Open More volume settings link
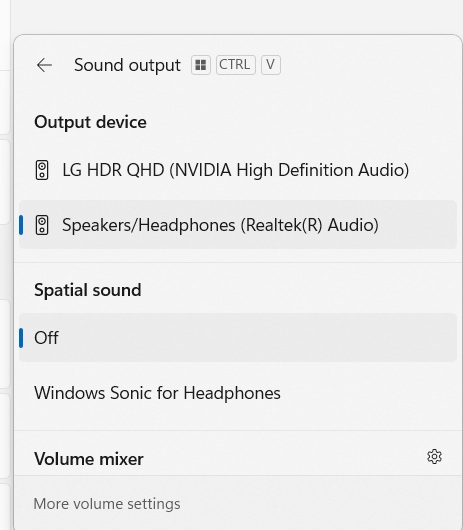 (x=107, y=504)
